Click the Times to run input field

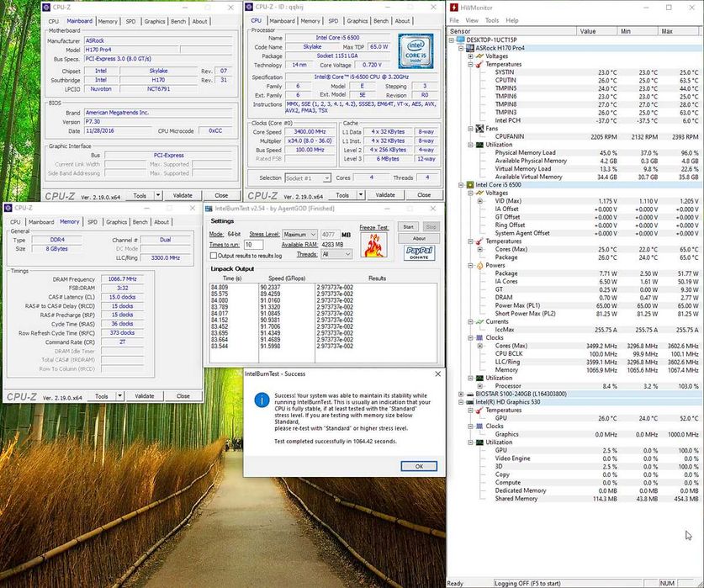coord(254,244)
